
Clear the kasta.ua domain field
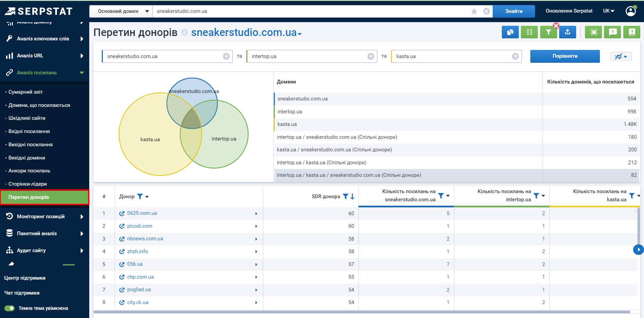click(x=515, y=56)
